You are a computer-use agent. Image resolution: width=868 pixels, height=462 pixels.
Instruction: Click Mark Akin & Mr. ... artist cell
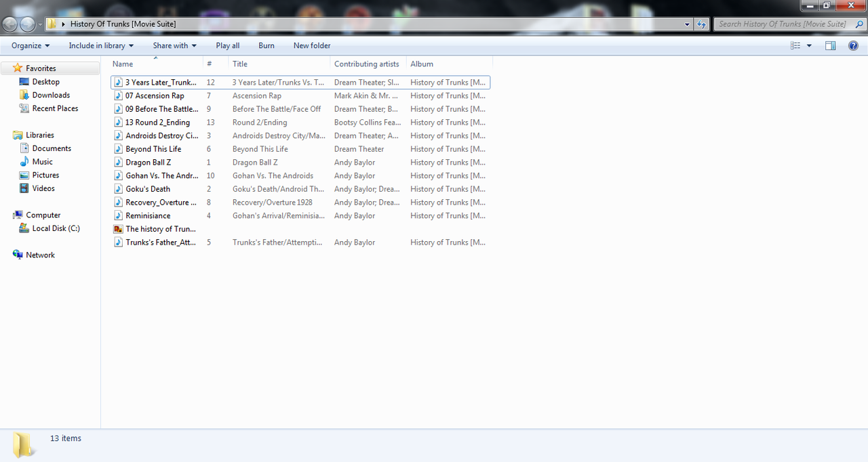[x=366, y=96]
